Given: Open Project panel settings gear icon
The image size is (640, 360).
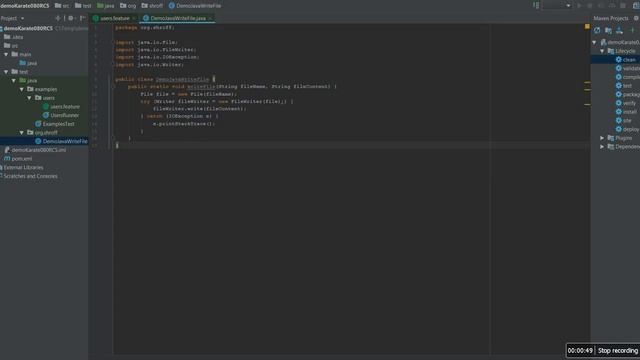Looking at the screenshot, I should click(x=71, y=18).
